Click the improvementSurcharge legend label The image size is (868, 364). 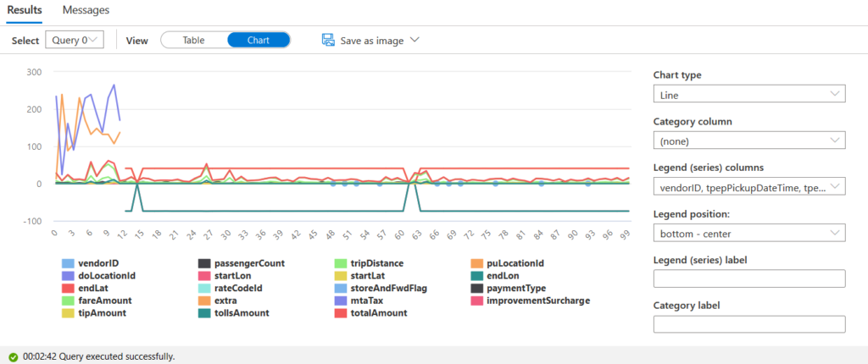coord(538,301)
